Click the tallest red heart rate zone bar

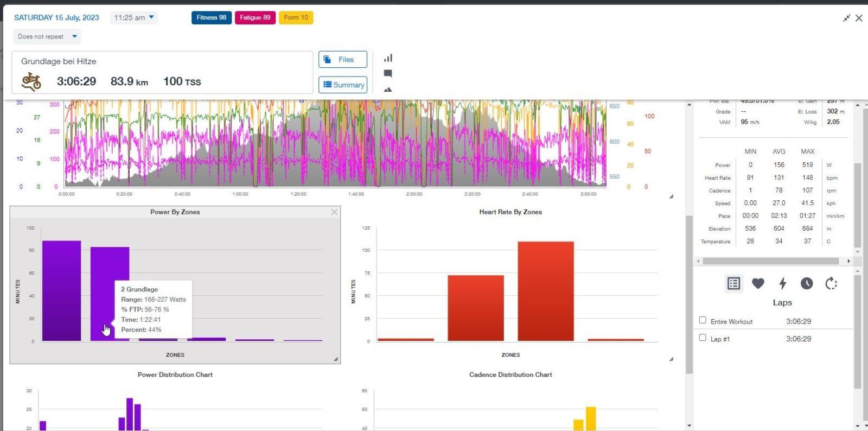point(546,291)
